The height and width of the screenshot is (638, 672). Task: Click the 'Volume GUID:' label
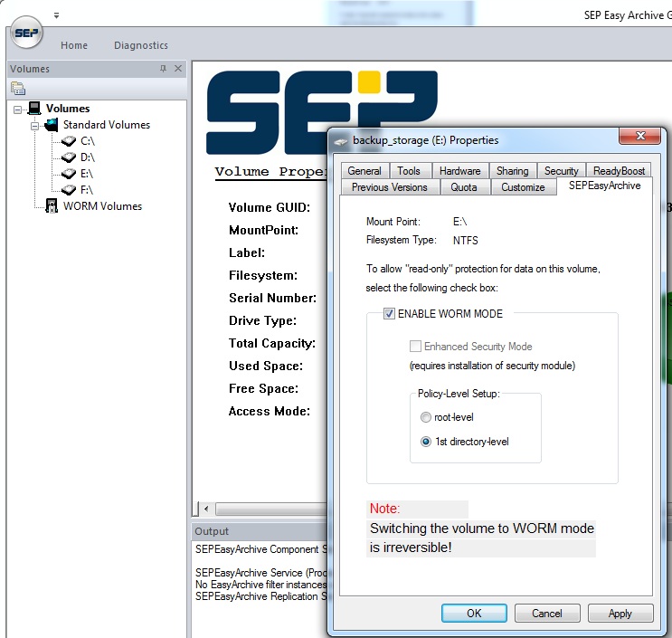pyautogui.click(x=270, y=207)
